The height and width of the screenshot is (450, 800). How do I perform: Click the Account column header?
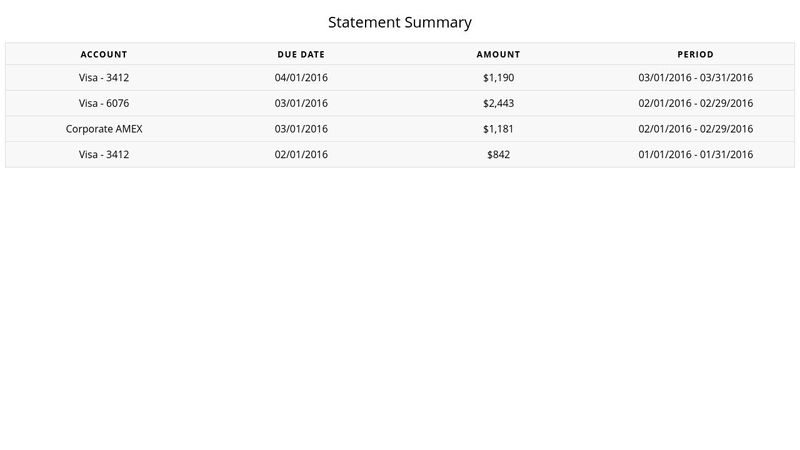point(104,54)
